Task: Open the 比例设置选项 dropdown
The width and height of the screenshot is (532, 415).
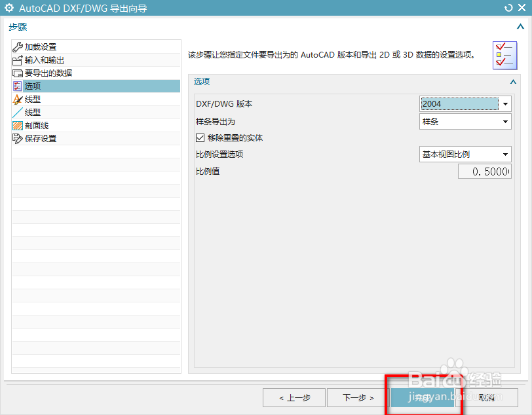Action: pyautogui.click(x=465, y=154)
